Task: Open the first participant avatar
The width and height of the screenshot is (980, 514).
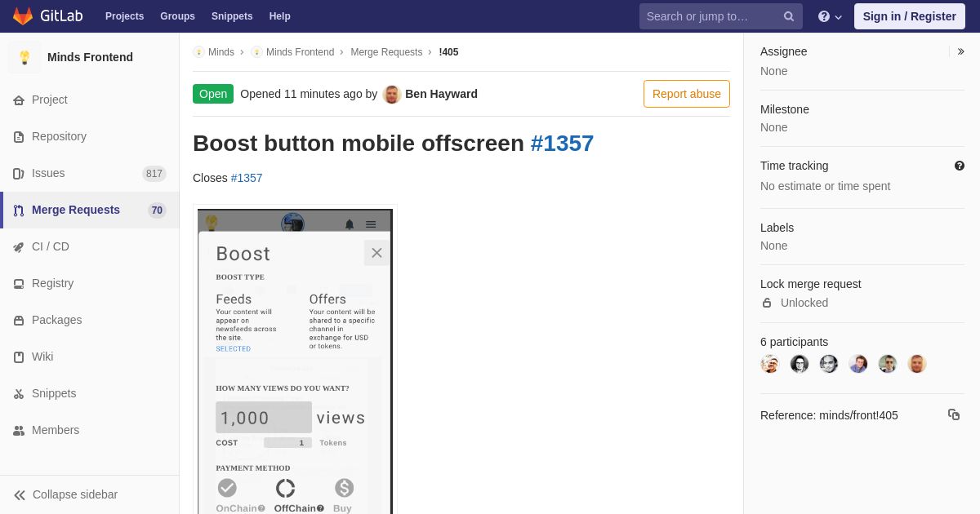Action: (x=770, y=364)
